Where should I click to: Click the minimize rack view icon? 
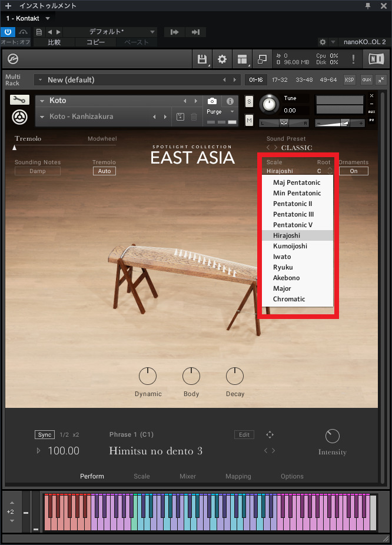pos(262,59)
